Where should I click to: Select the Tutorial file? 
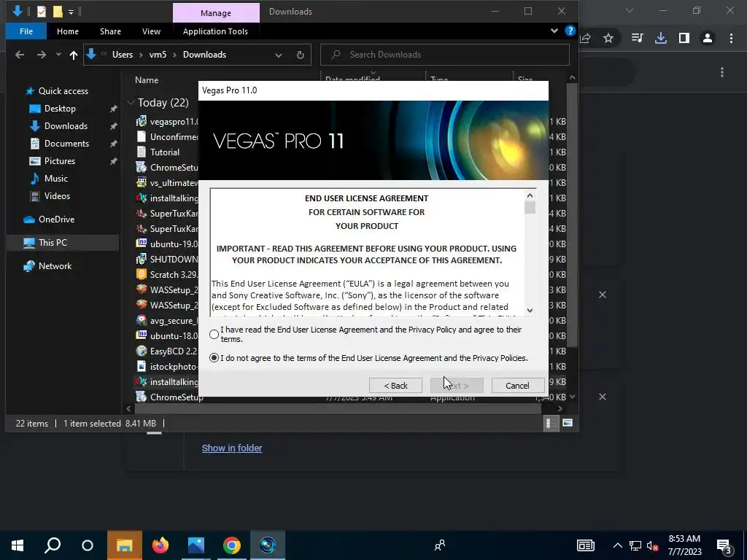tap(164, 152)
